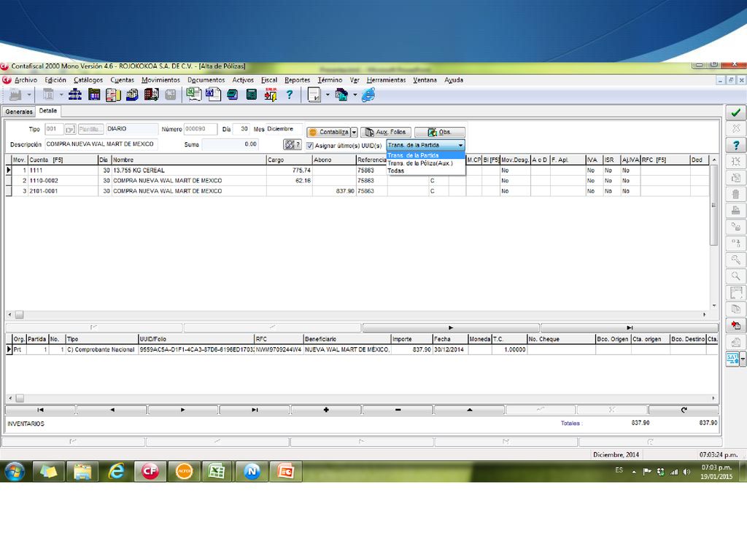
Task: Open the blue question mark help toolbar icon
Action: coord(289,95)
